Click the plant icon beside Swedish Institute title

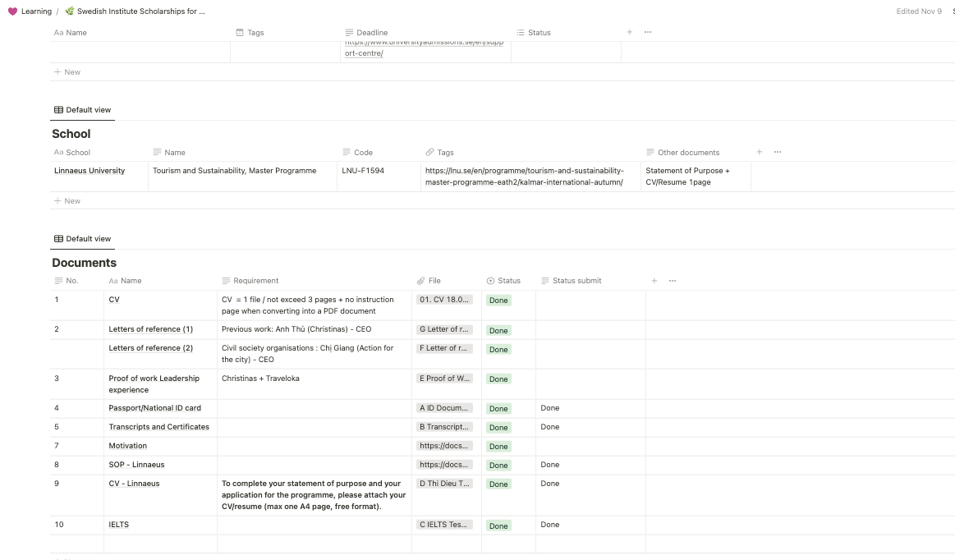70,11
